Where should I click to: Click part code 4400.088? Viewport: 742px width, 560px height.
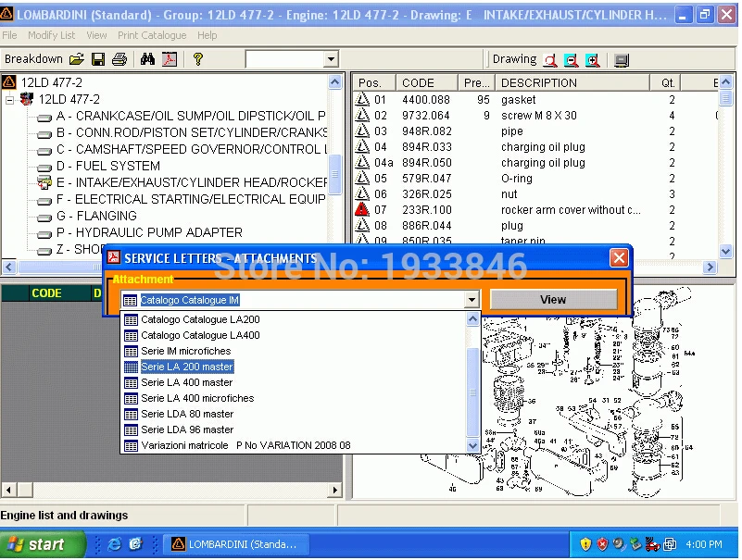pos(426,99)
